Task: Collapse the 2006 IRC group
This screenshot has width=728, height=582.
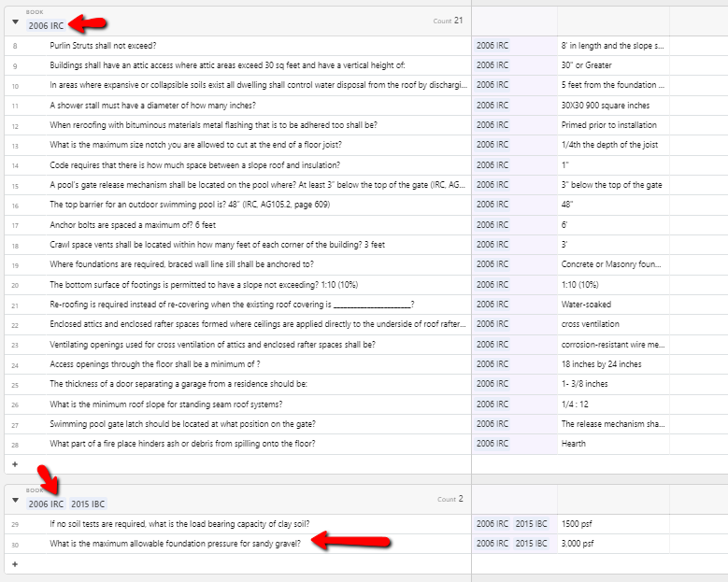Action: point(15,21)
